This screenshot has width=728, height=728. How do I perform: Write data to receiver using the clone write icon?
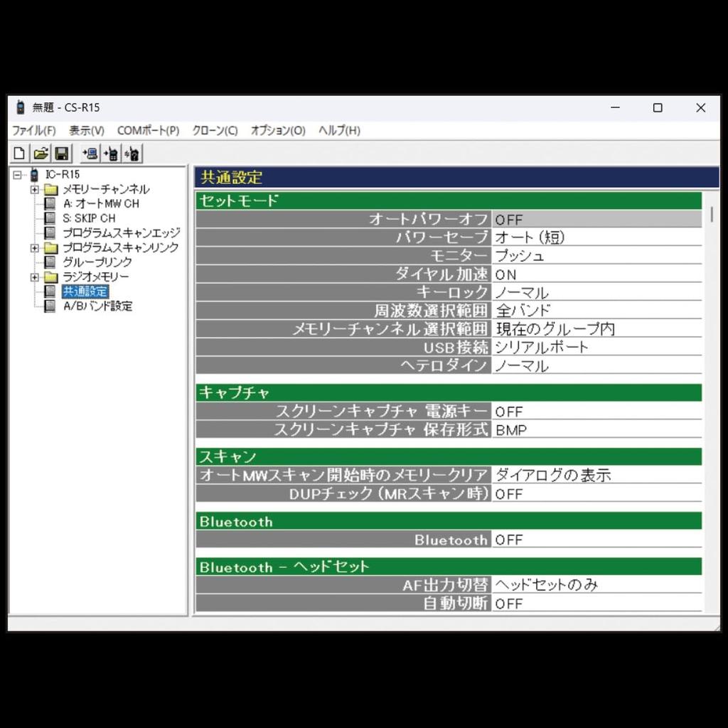coord(111,153)
